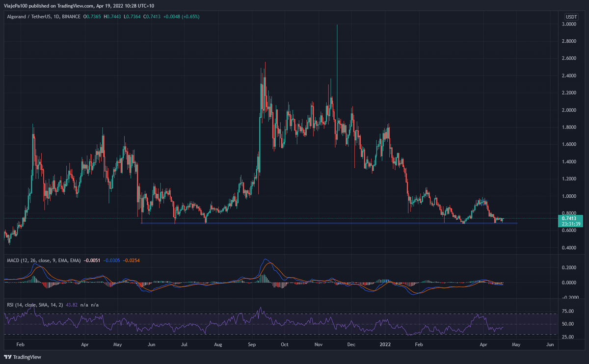Click the 3.0000 price axis label

(x=569, y=25)
